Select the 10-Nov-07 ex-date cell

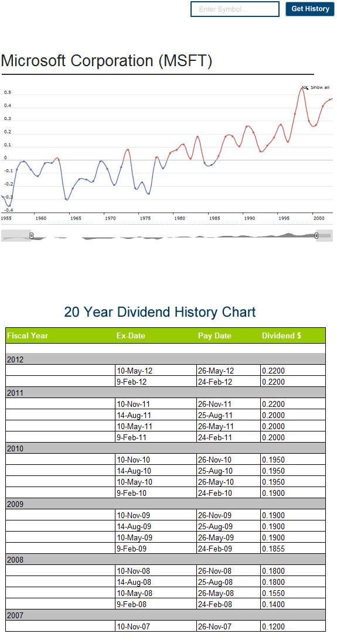tap(156, 626)
